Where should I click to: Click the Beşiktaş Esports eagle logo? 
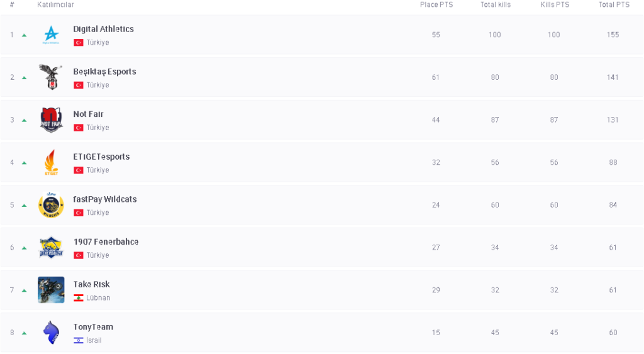point(51,77)
